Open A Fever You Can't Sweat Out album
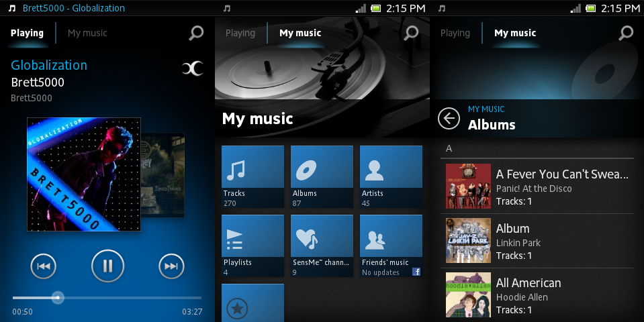This screenshot has width=644, height=322. click(x=537, y=186)
